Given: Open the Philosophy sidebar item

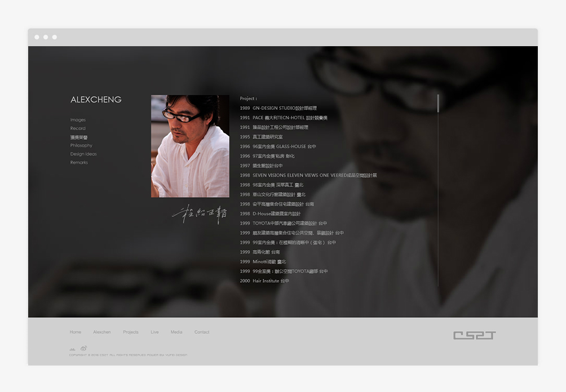Looking at the screenshot, I should pyautogui.click(x=81, y=145).
